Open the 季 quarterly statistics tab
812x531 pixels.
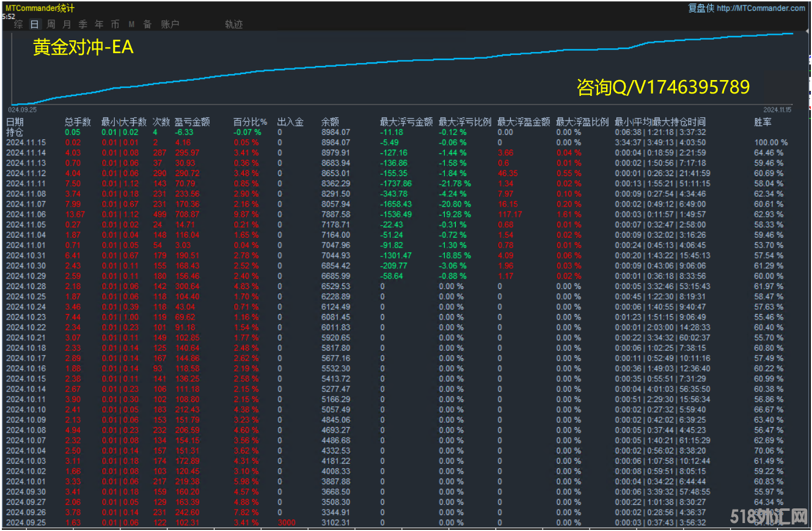click(82, 24)
